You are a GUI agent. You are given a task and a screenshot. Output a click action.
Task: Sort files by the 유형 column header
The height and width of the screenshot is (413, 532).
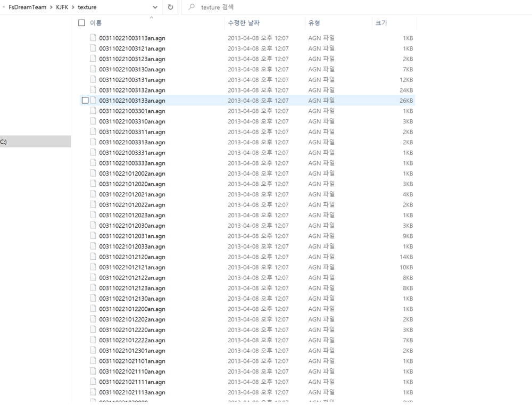pyautogui.click(x=314, y=23)
